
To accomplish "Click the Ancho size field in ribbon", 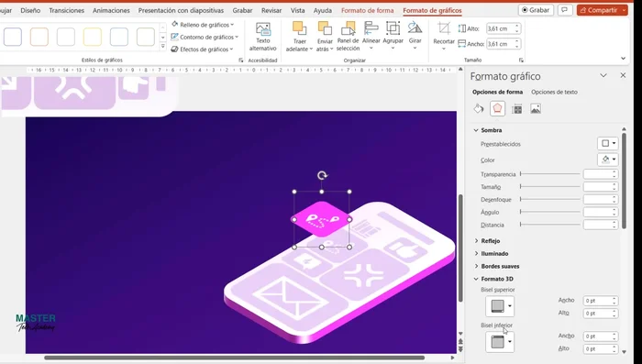I will (x=504, y=44).
